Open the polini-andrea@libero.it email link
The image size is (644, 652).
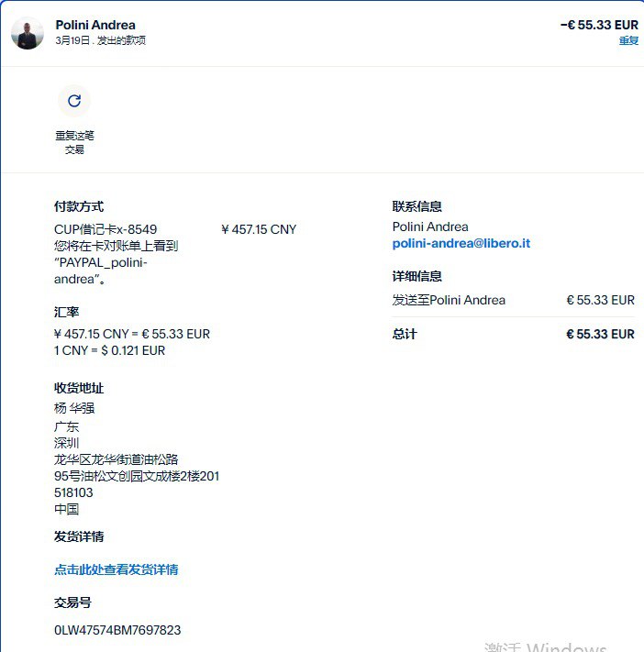click(x=461, y=243)
